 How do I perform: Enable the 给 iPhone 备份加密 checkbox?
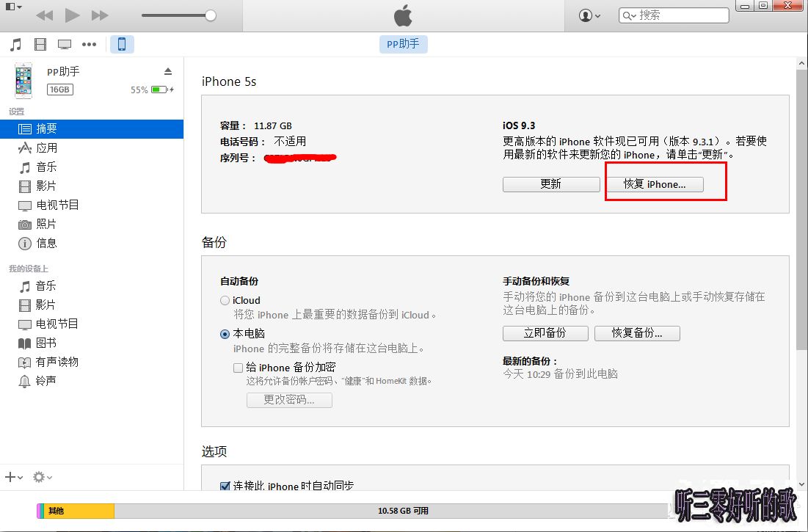click(238, 368)
